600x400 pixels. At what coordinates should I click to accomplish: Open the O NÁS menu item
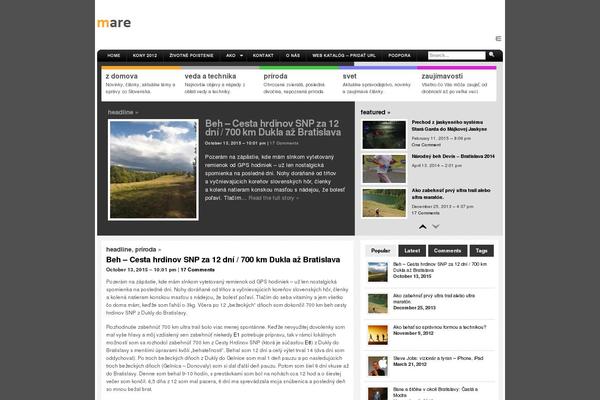pyautogui.click(x=293, y=56)
